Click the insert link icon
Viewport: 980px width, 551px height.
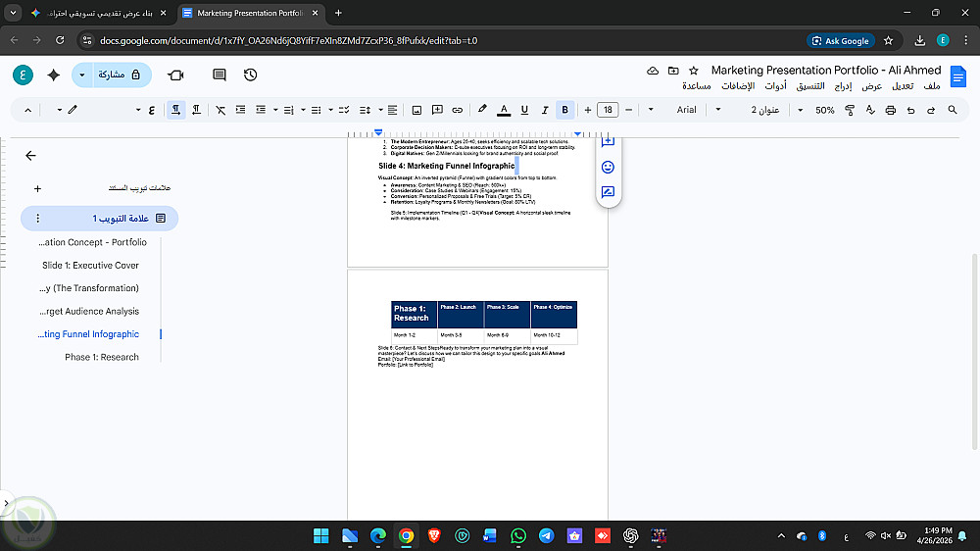458,110
